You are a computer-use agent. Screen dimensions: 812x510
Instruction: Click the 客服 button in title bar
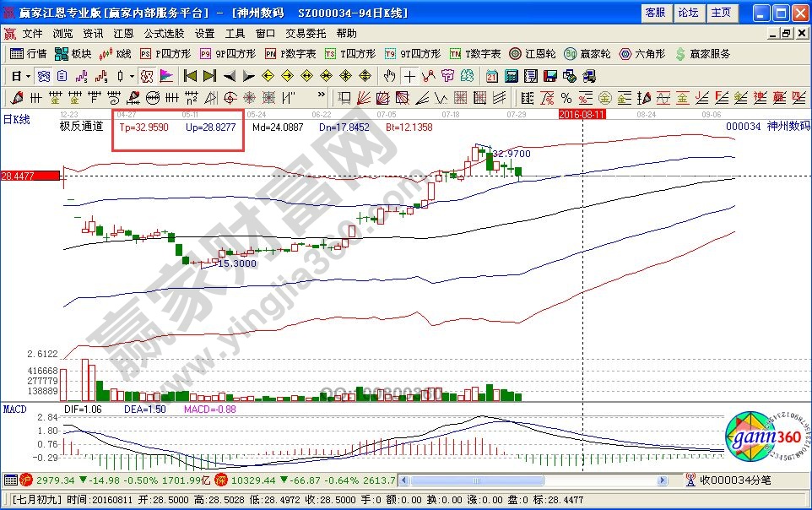point(655,13)
